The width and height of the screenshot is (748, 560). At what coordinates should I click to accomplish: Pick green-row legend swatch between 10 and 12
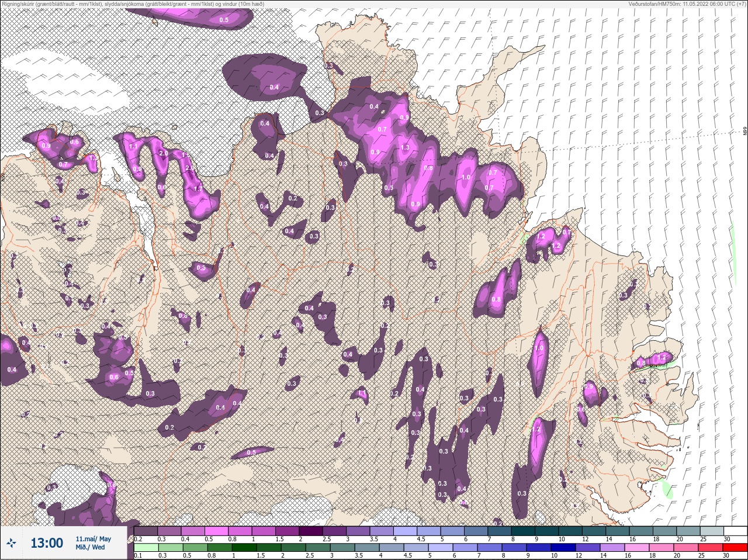tap(563, 548)
